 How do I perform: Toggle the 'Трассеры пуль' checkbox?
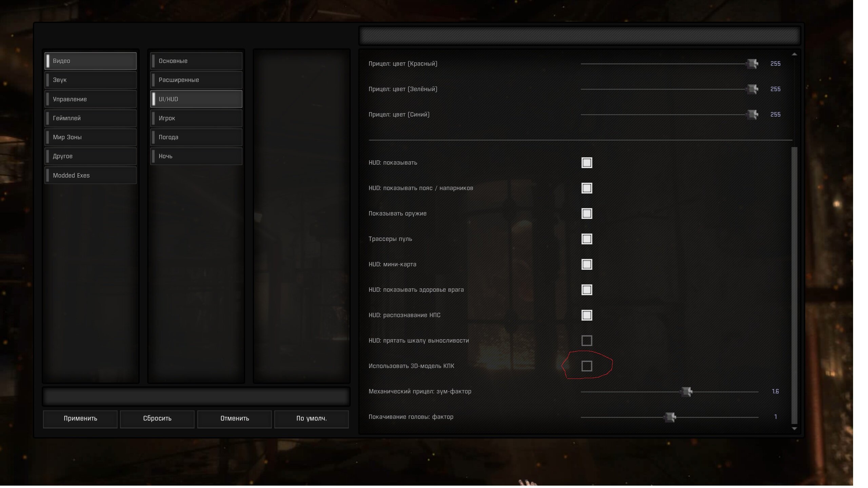point(587,239)
